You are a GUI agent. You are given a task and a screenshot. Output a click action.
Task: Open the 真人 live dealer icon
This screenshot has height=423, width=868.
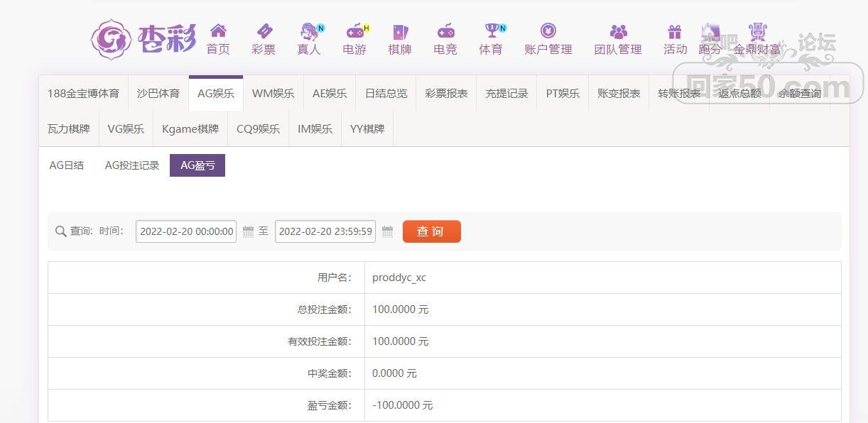[x=309, y=31]
